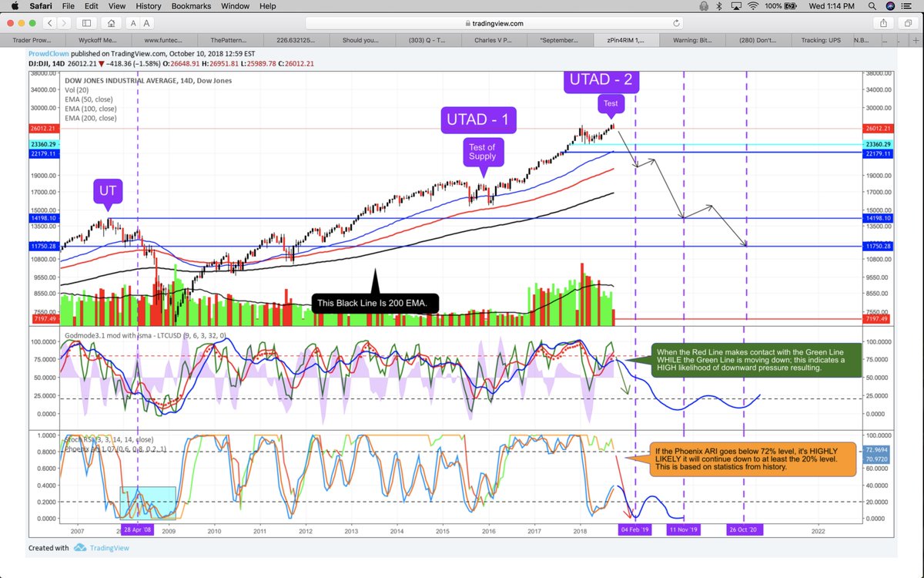
Task: Open the Safari application menu
Action: coord(42,6)
